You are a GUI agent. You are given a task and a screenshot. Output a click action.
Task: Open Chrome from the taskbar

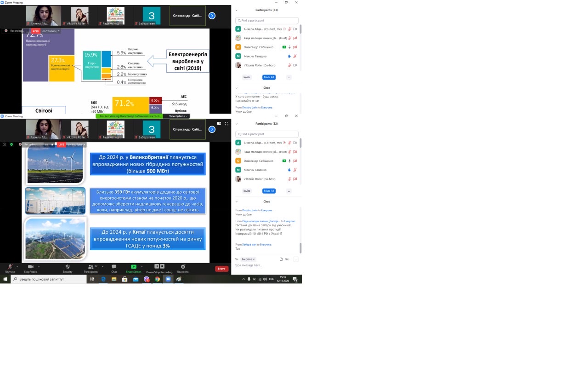click(x=157, y=279)
